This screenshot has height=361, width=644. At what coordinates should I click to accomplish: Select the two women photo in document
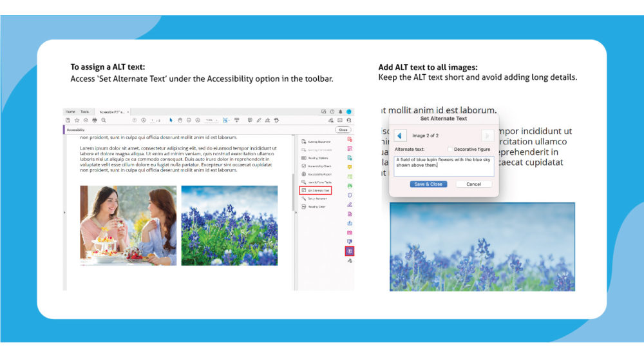128,226
